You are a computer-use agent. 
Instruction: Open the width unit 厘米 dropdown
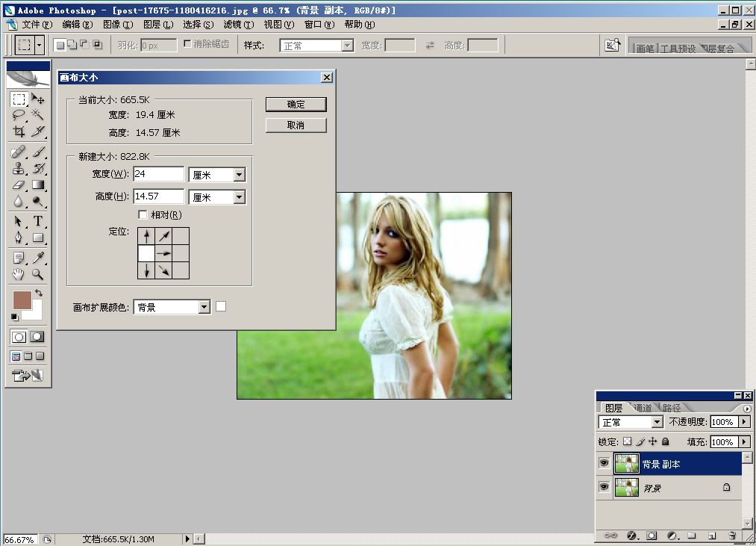[x=239, y=175]
